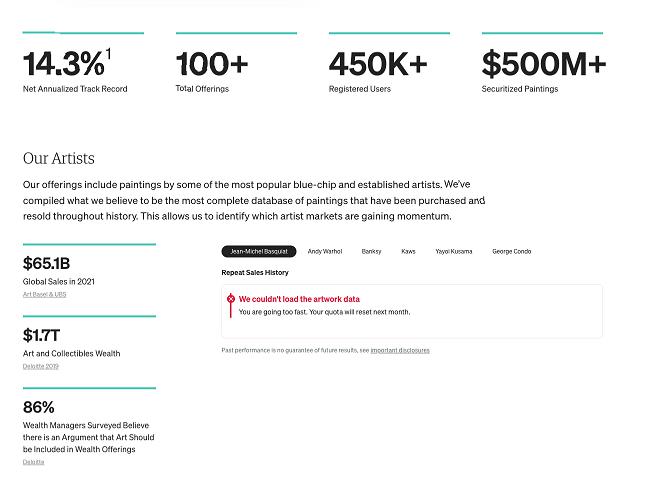The width and height of the screenshot is (649, 496).
Task: View the George Condo tab
Action: (x=511, y=252)
